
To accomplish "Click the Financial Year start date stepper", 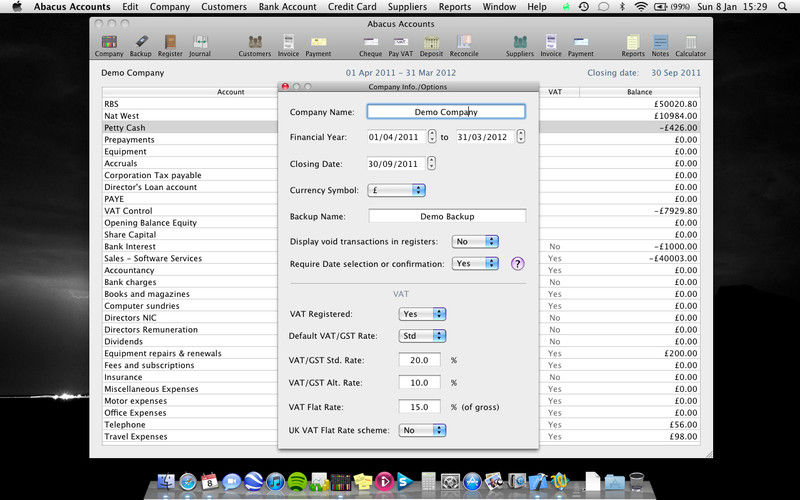I will coord(432,136).
